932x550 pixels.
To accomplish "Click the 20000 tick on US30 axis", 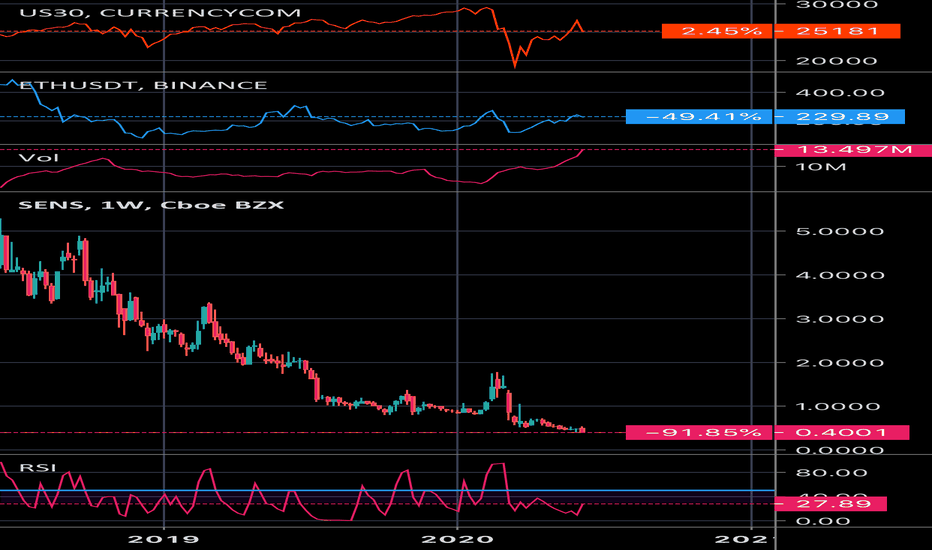I will click(836, 61).
